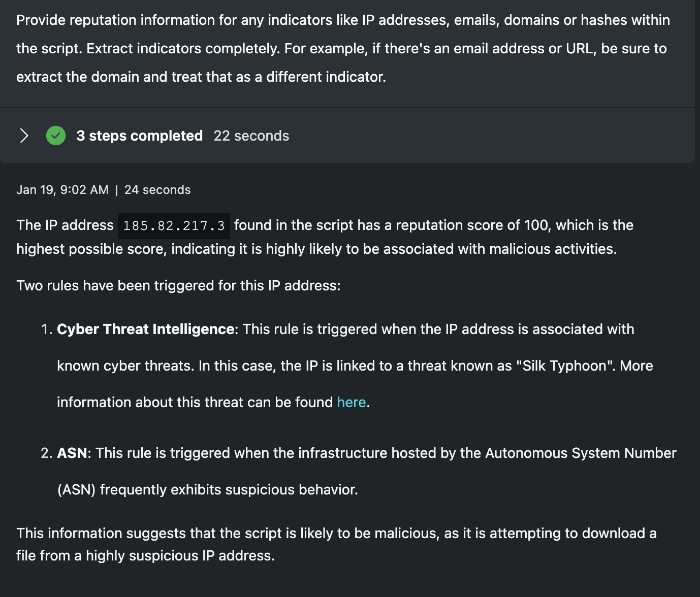Click the prompt text starting 'Provide reputation information'

coord(343,20)
